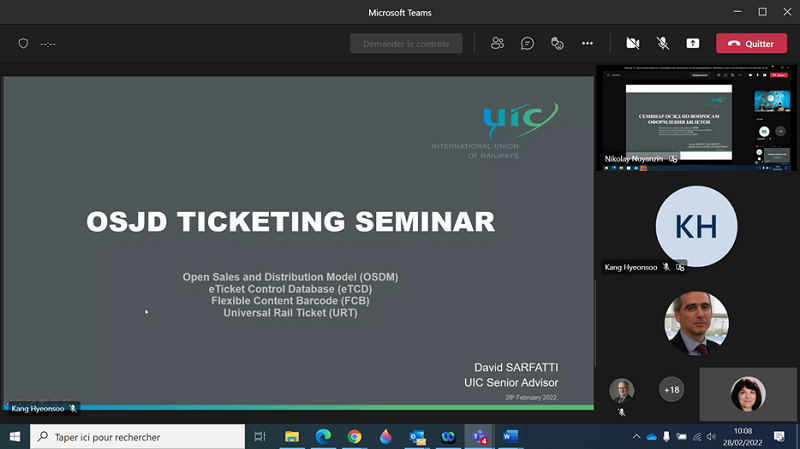This screenshot has width=800, height=449.
Task: Show the +18 additional participants
Action: coord(671,389)
